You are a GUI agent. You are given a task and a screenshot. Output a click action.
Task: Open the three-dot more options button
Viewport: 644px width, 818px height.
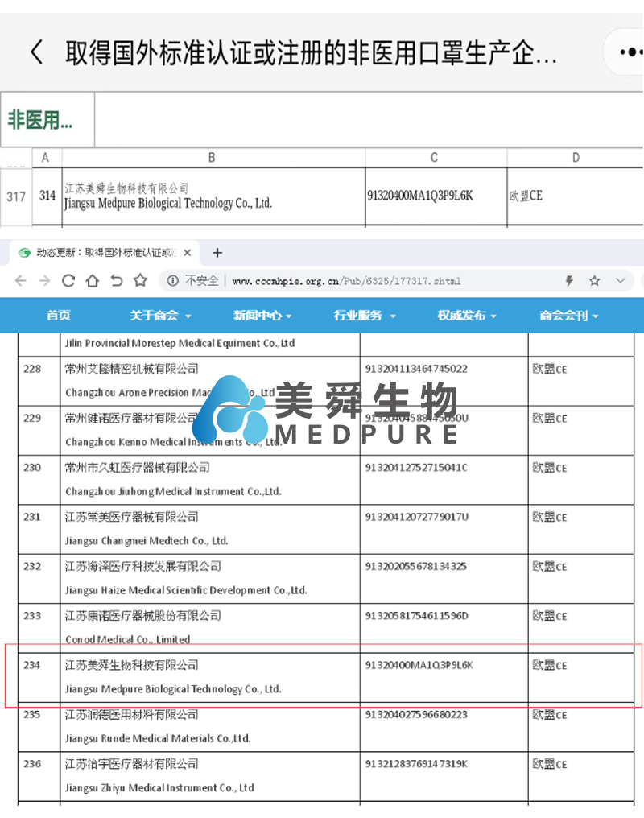(630, 52)
